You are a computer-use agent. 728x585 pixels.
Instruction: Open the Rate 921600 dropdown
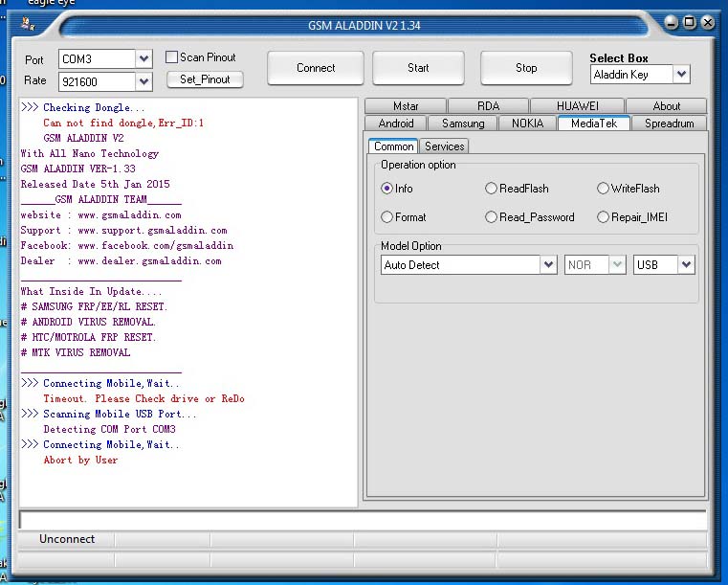[143, 81]
